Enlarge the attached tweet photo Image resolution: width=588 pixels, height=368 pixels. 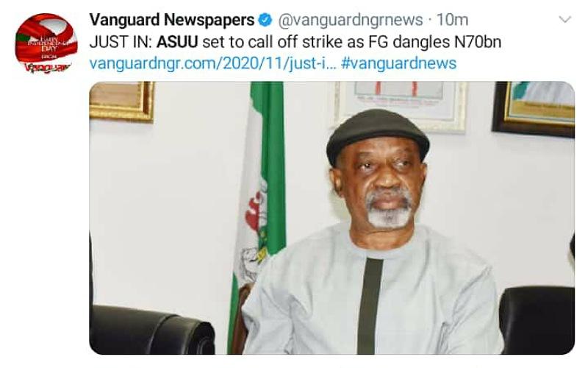(332, 218)
